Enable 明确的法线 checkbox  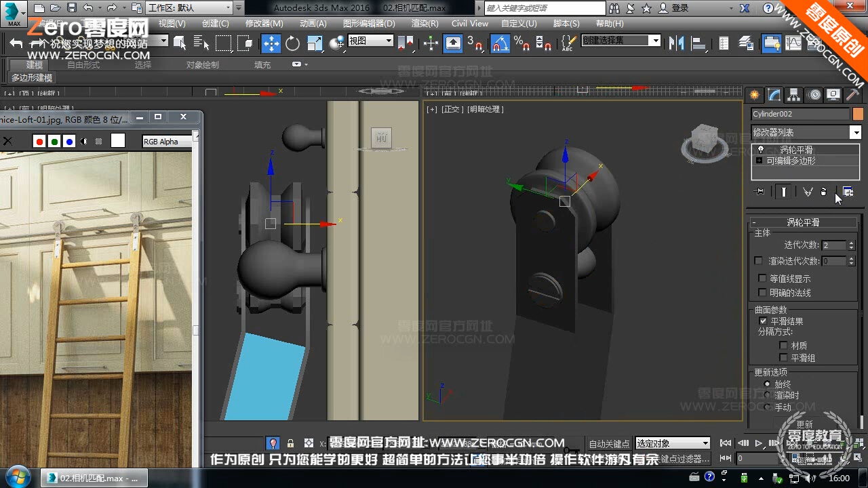[763, 293]
